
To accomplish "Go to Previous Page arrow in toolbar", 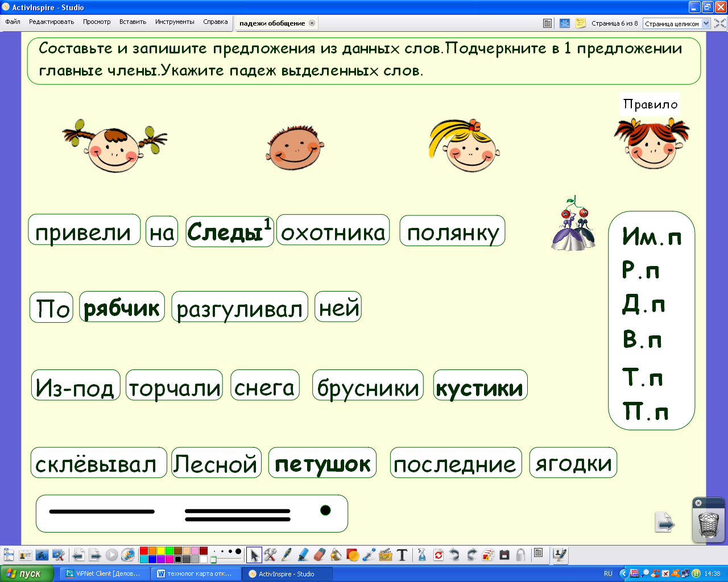I will click(78, 555).
